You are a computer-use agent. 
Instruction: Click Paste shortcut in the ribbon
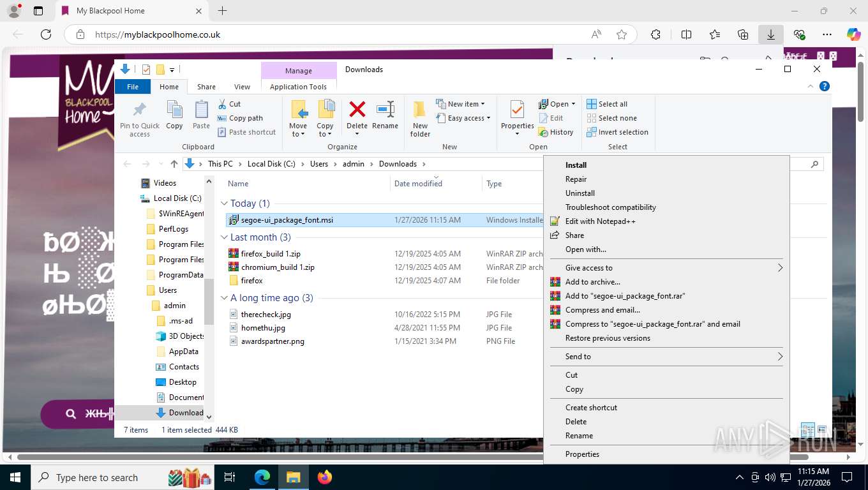246,132
